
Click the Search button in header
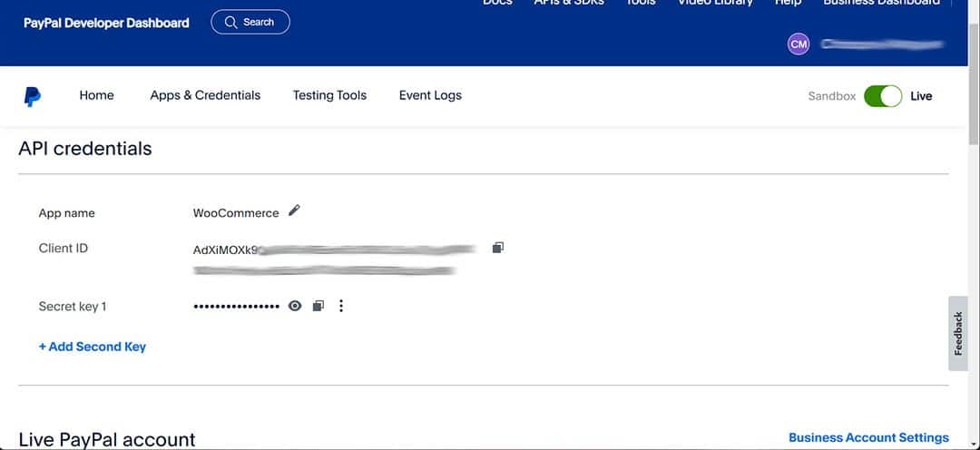pyautogui.click(x=250, y=22)
